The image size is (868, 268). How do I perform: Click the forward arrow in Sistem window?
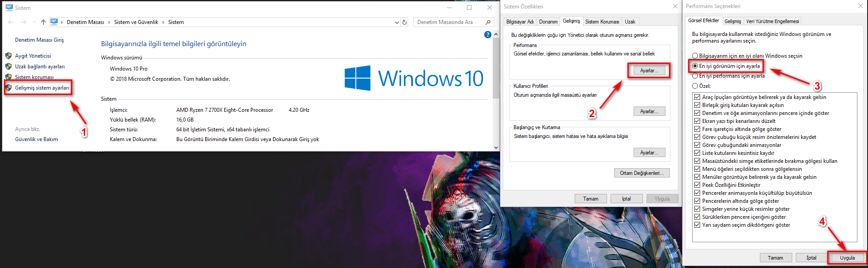point(24,22)
